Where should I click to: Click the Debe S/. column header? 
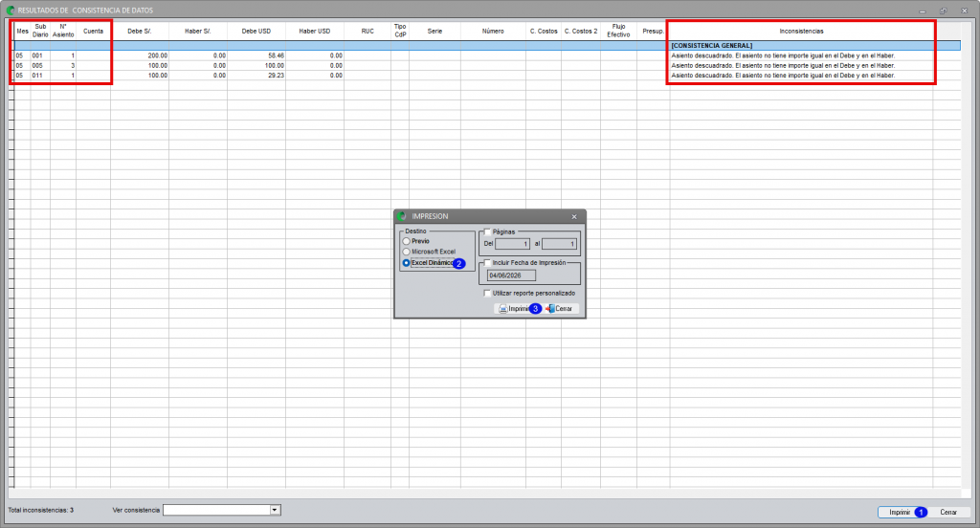140,32
